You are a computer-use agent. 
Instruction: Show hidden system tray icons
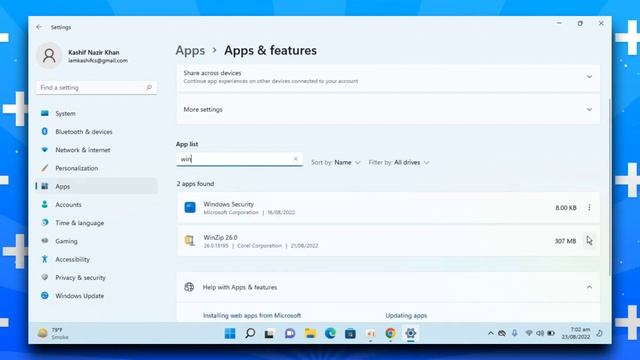coord(490,333)
